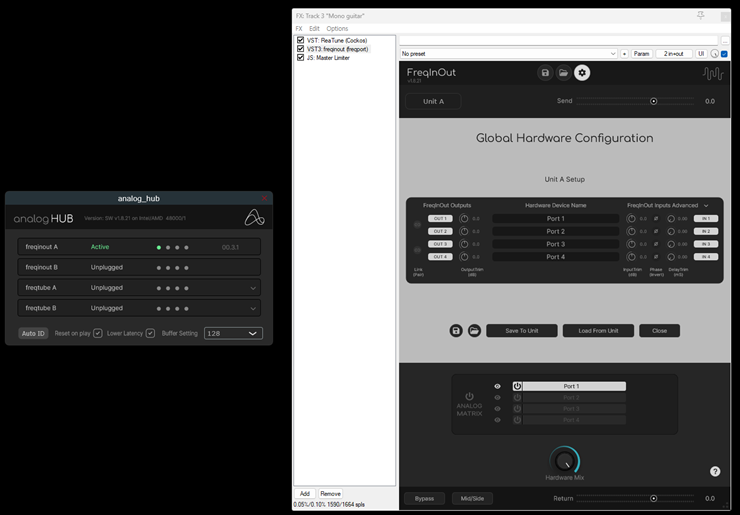Viewport: 740px width, 515px height.
Task: Click the Param button
Action: (641, 54)
